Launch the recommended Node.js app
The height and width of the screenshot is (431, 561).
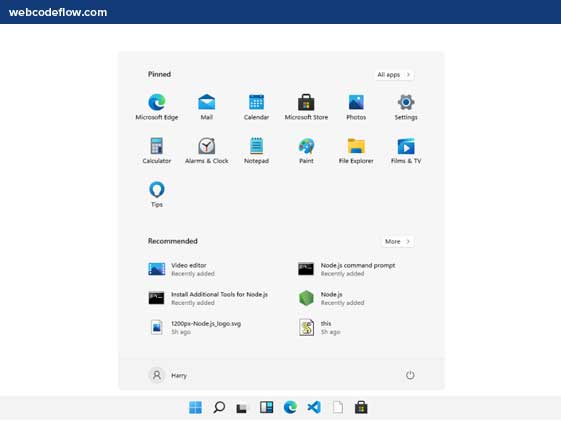[331, 298]
